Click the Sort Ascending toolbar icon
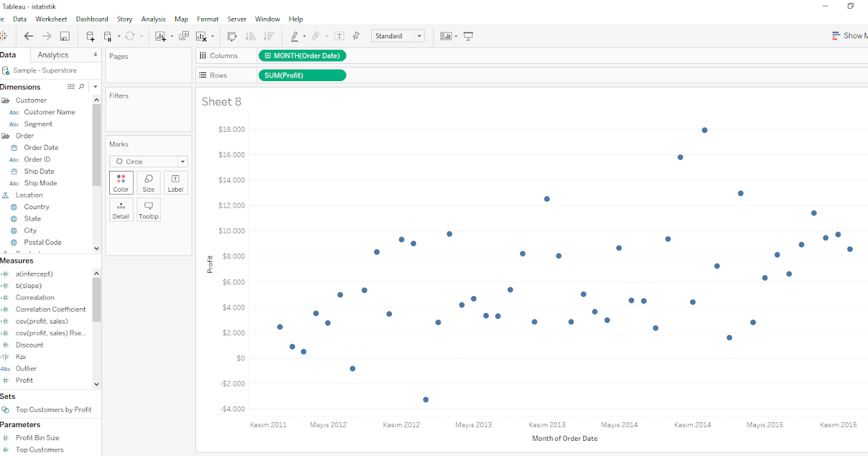This screenshot has width=868, height=456. click(x=250, y=35)
